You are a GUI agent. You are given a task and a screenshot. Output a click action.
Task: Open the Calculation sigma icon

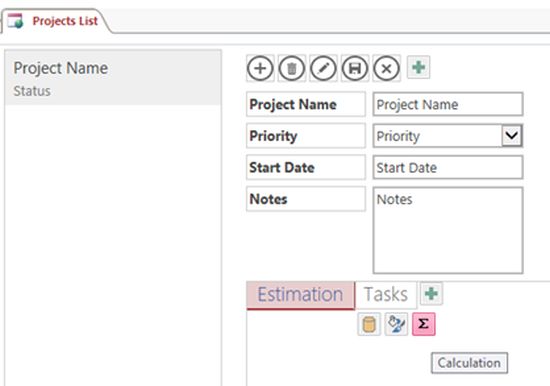[x=424, y=324]
